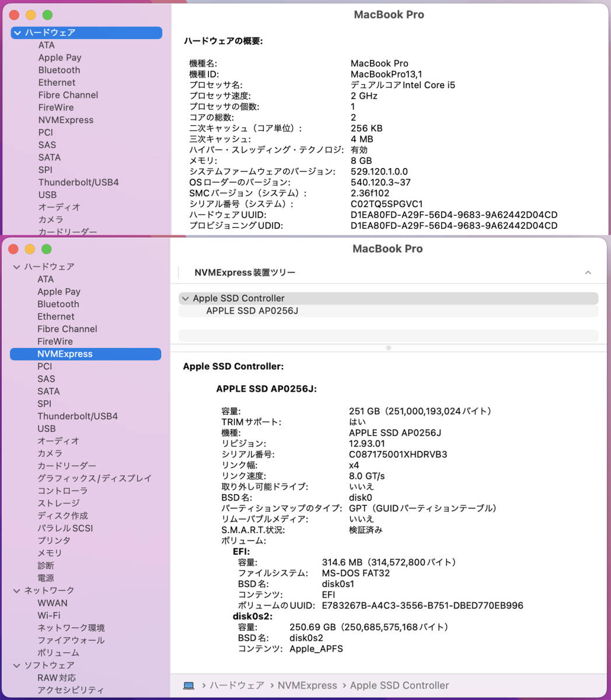Open カードリーダー in the lower window sidebar
This screenshot has width=611, height=700.
(x=67, y=466)
